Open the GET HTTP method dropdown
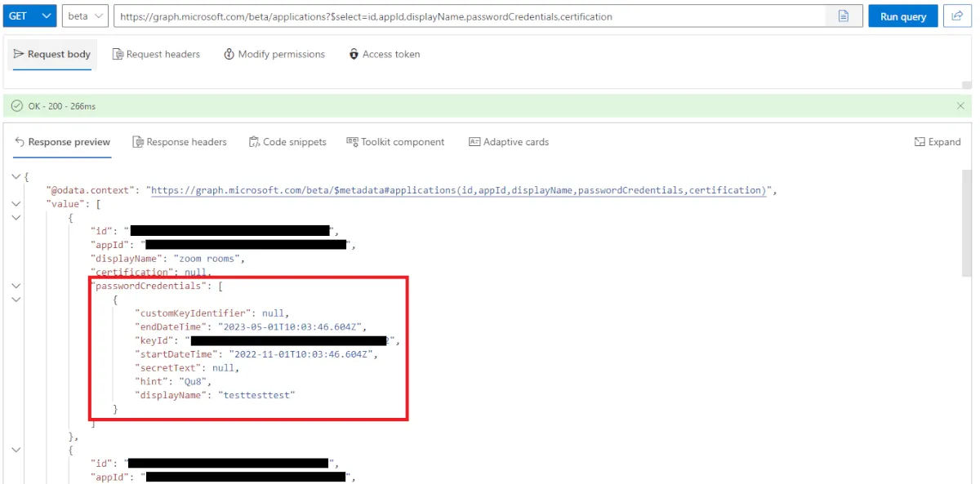The height and width of the screenshot is (484, 980). [x=29, y=16]
